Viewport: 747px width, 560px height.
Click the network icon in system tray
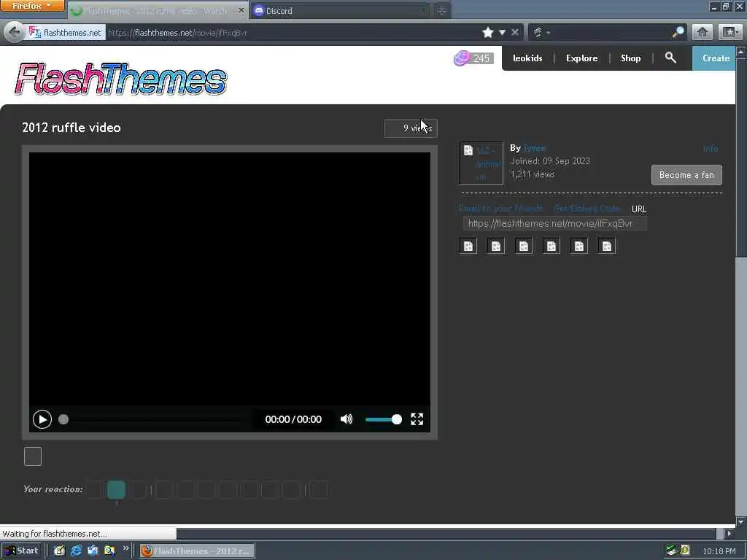[671, 551]
